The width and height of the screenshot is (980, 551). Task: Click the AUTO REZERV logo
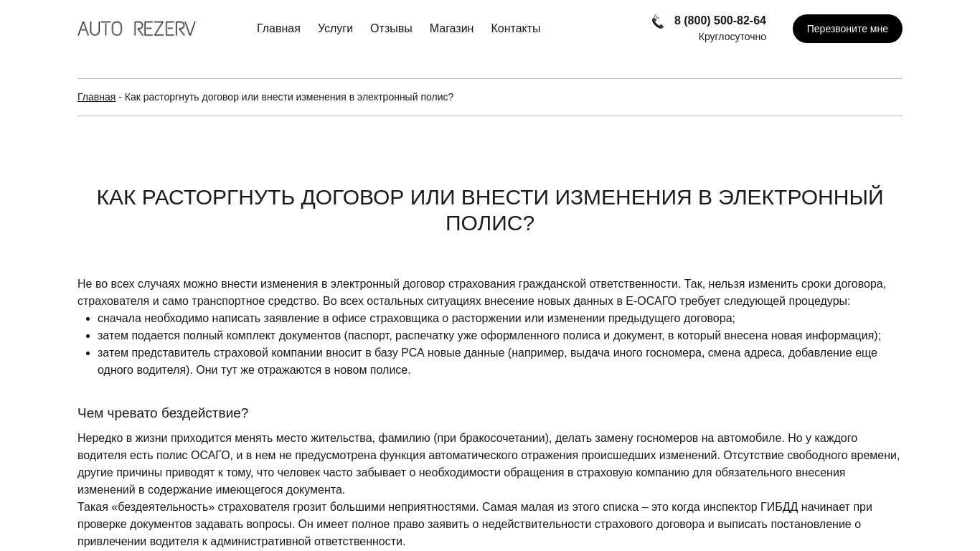(x=136, y=29)
